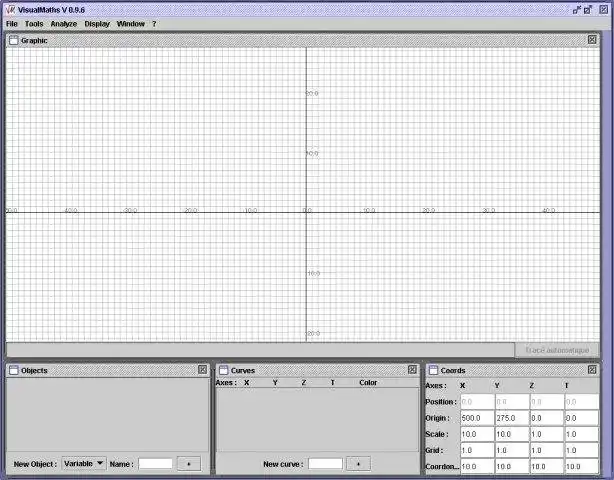The width and height of the screenshot is (614, 480).
Task: Iconify the VisualMaths main window
Action: 576,10
